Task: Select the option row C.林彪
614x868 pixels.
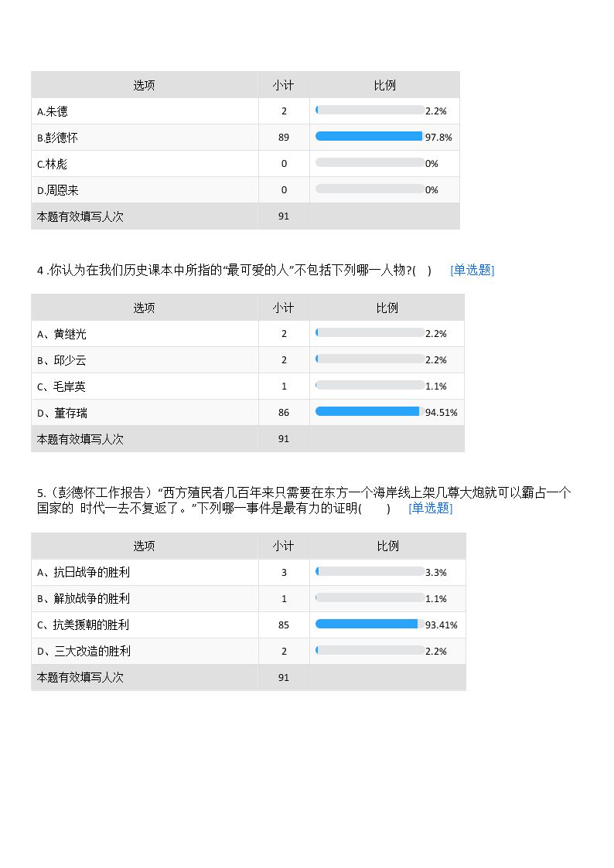Action: pyautogui.click(x=245, y=164)
